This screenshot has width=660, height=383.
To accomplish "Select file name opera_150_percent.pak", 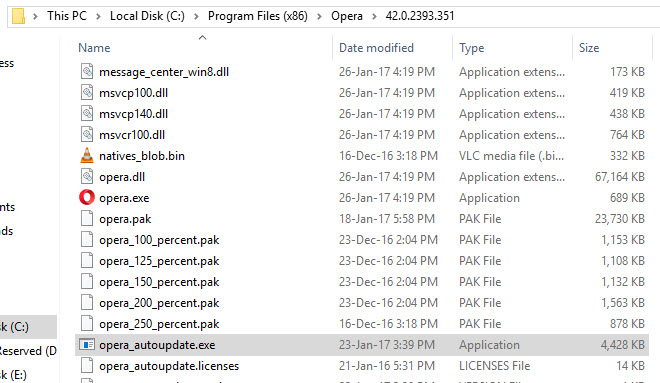I will click(x=159, y=282).
